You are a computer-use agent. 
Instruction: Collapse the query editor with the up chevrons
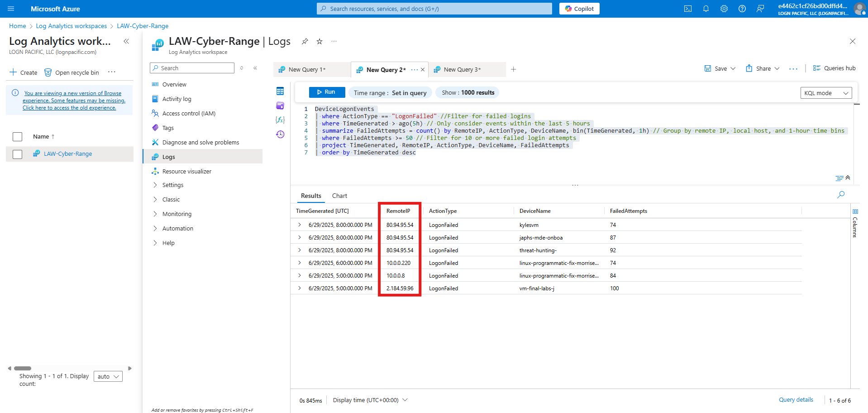[848, 178]
